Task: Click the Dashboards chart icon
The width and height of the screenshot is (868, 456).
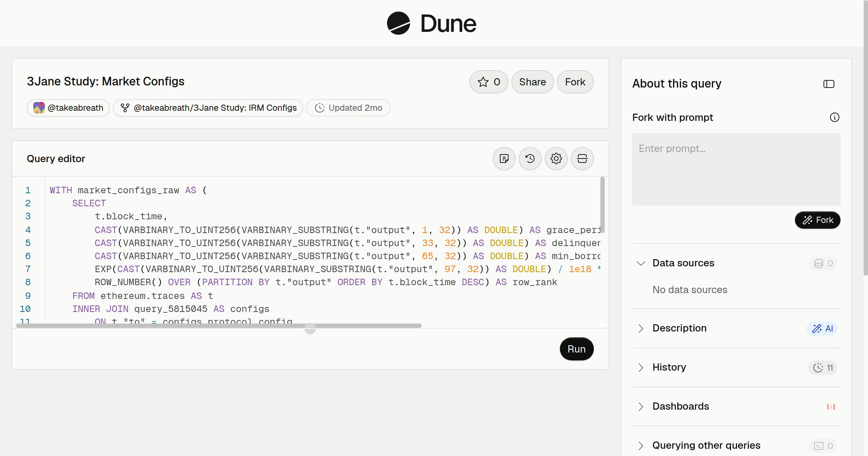Action: pyautogui.click(x=831, y=407)
